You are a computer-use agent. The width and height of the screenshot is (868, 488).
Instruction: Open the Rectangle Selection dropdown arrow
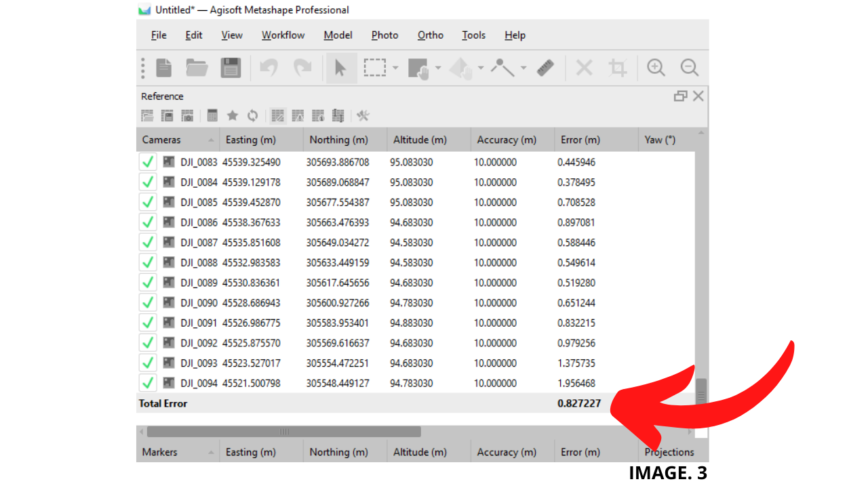395,68
